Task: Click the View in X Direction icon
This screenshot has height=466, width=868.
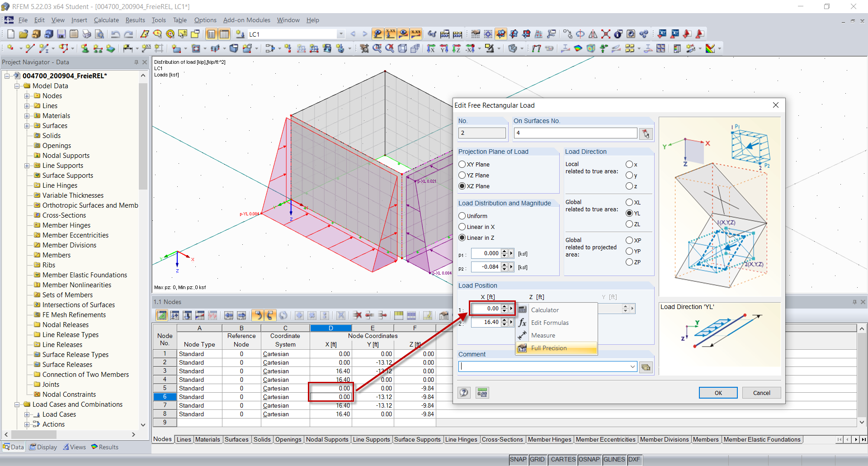Action: point(430,48)
